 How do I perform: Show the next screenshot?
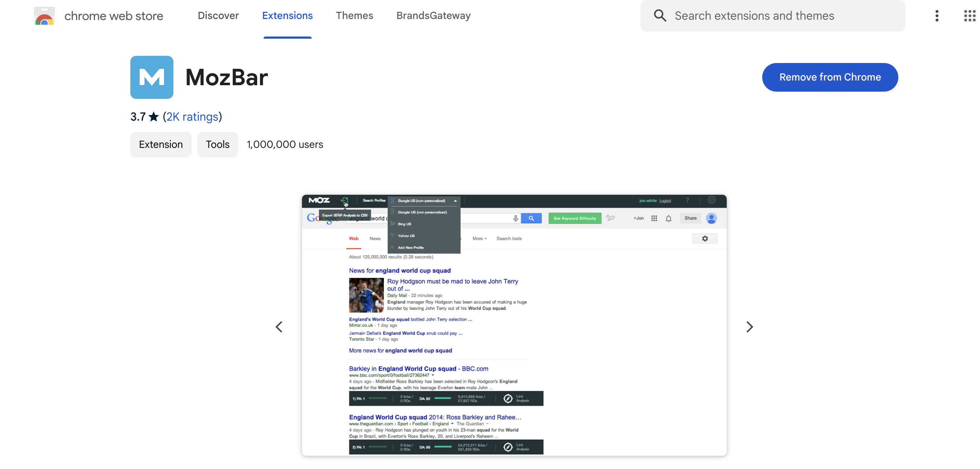749,327
